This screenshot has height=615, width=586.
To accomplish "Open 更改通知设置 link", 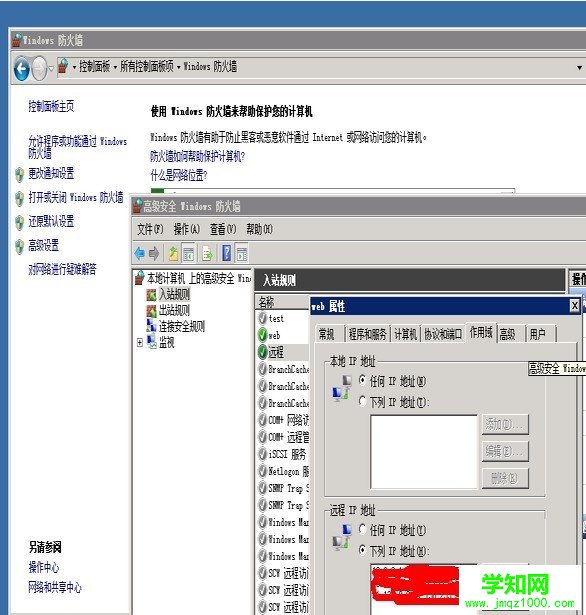I will [x=51, y=173].
